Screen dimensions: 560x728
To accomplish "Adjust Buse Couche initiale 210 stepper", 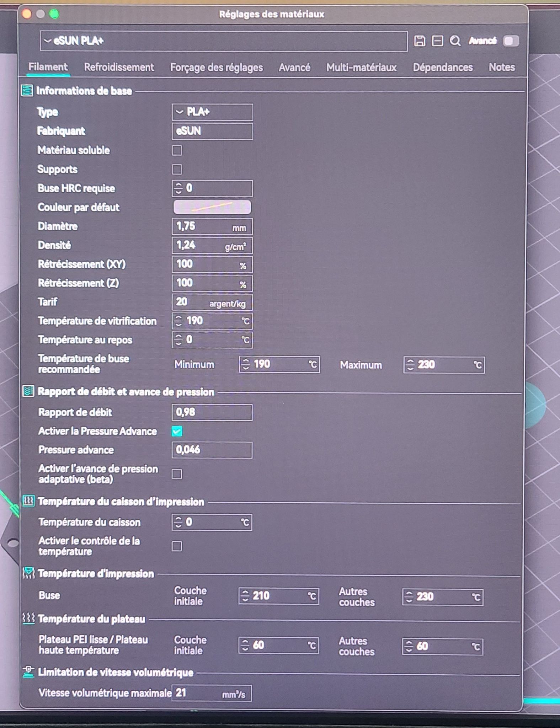I will (x=245, y=596).
